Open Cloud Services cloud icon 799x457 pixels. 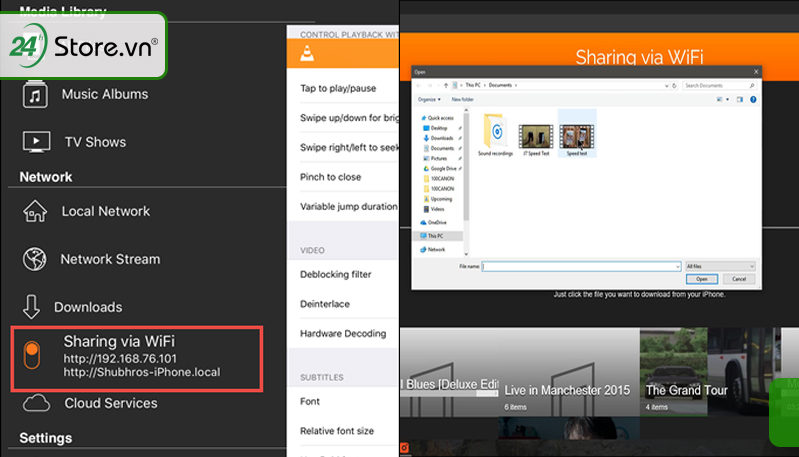(x=36, y=403)
